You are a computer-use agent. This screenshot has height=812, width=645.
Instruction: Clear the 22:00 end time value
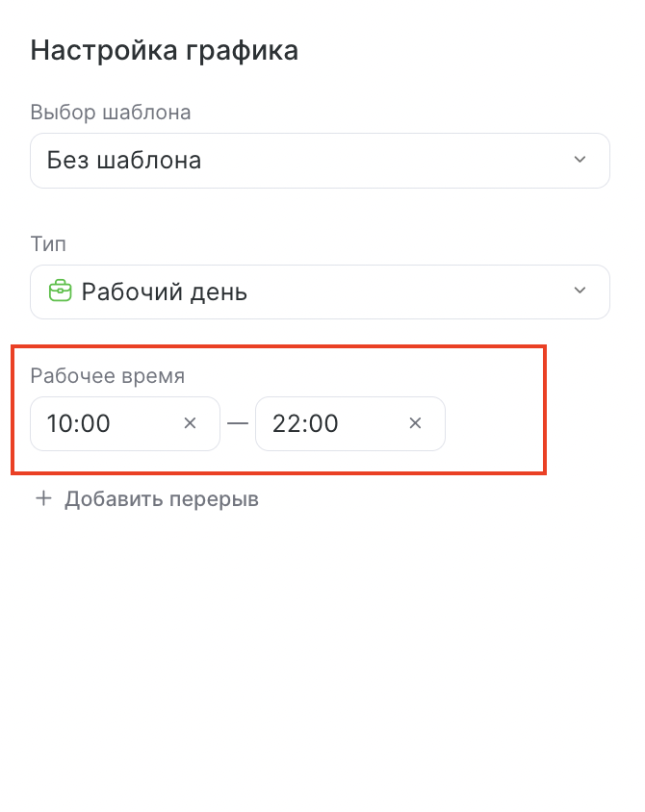415,423
